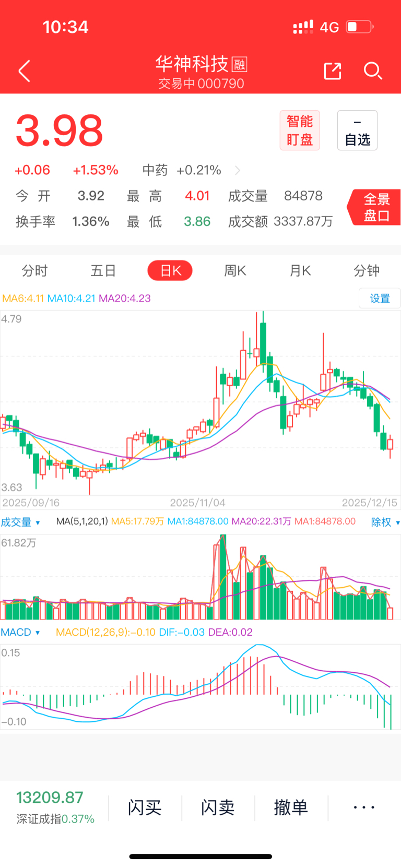
Task: Tap the 融 margin-trading badge icon
Action: tap(239, 64)
